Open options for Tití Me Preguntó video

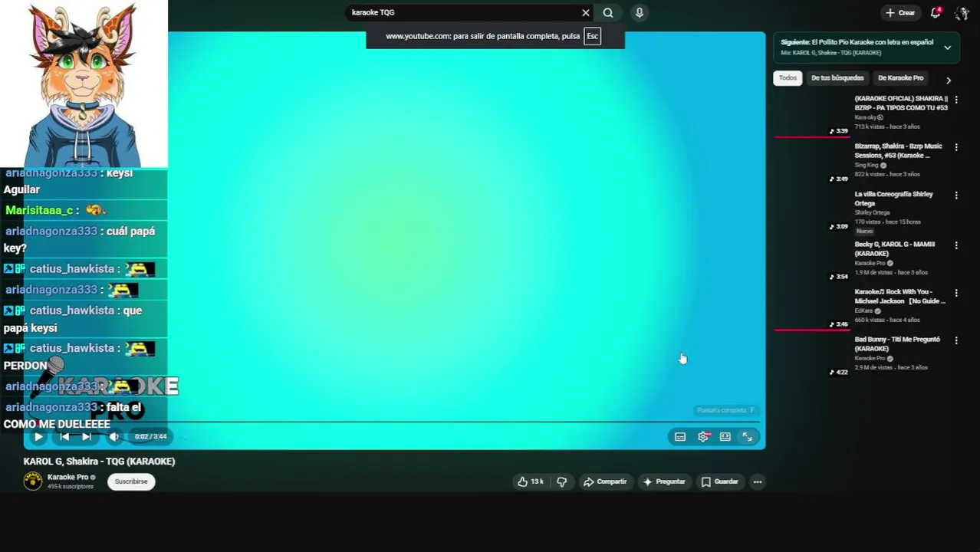click(x=956, y=340)
